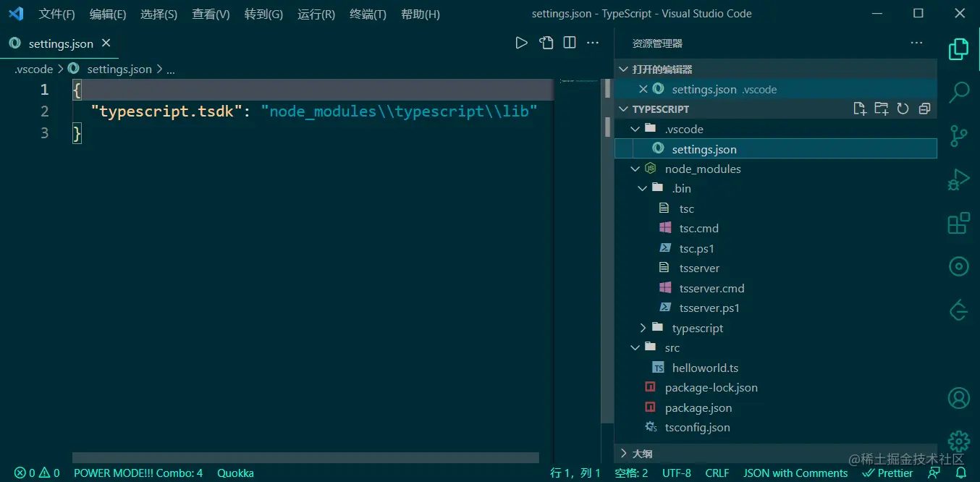Open the Manage gear icon
This screenshot has height=482, width=980.
[958, 441]
